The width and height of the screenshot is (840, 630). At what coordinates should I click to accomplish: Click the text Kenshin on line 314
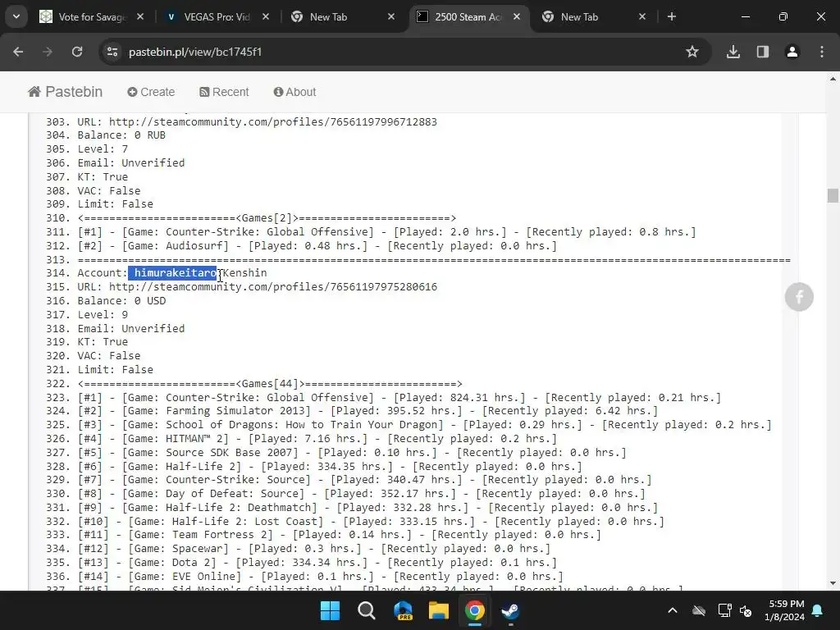coord(244,273)
